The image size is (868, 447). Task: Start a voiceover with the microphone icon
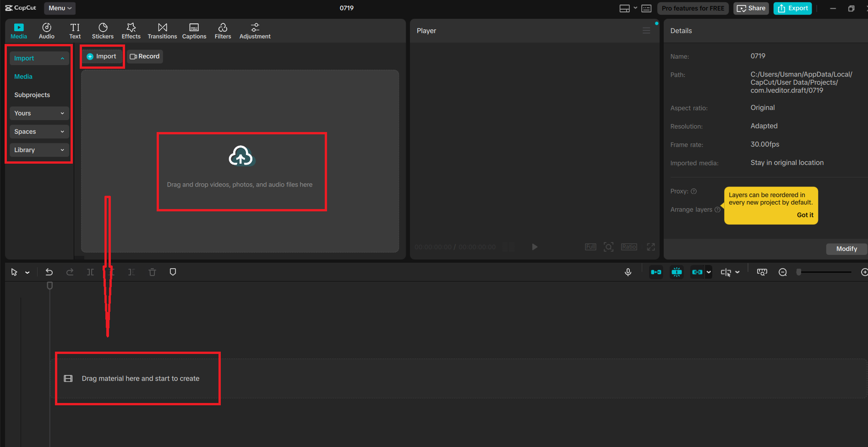628,271
